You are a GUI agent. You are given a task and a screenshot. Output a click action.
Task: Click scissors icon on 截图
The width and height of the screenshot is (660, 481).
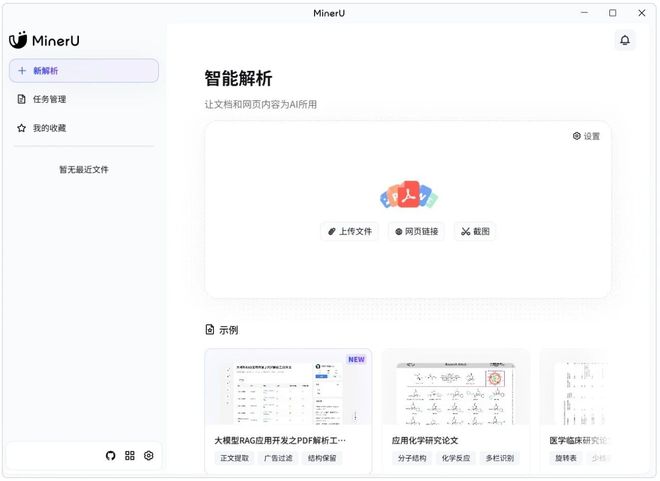(x=465, y=231)
